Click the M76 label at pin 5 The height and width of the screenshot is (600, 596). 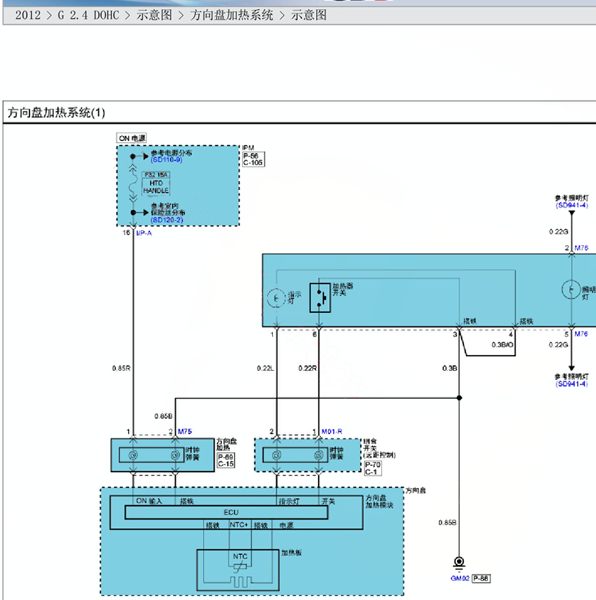(581, 334)
